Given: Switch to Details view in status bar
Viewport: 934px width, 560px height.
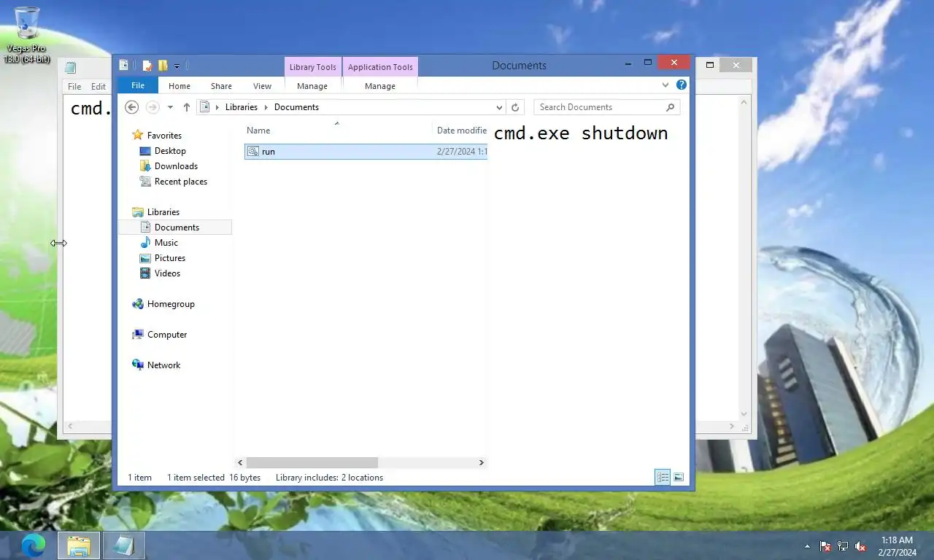Looking at the screenshot, I should pos(663,478).
